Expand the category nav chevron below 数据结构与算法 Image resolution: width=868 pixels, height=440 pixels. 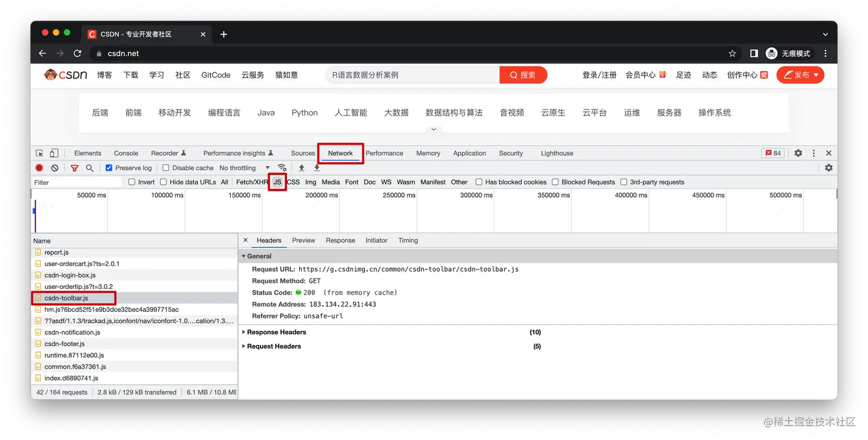coord(434,129)
